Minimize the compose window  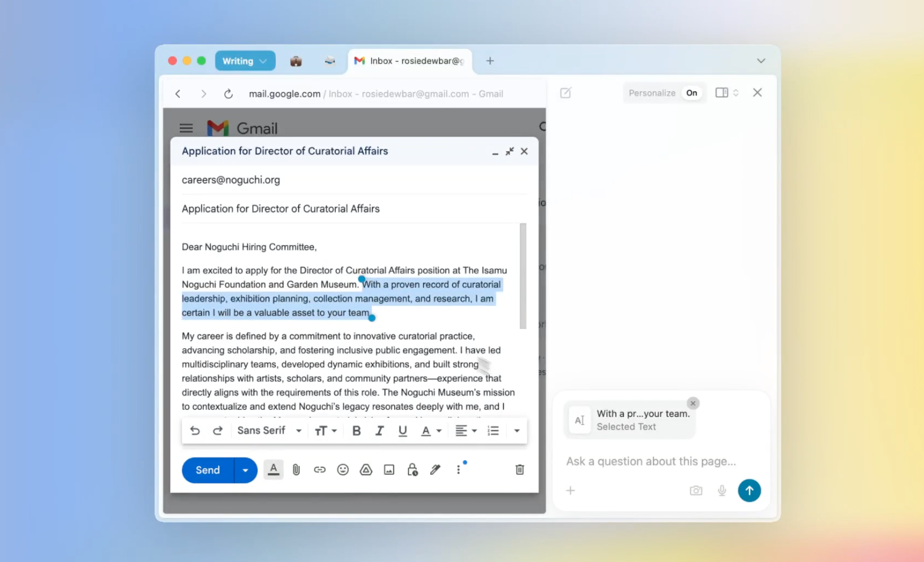(495, 152)
